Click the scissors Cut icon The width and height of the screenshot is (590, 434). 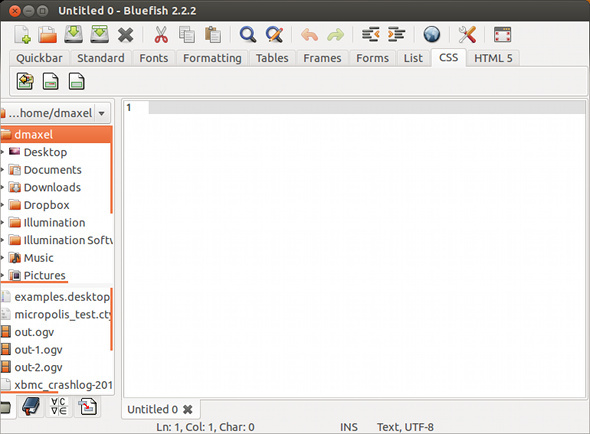tap(161, 35)
